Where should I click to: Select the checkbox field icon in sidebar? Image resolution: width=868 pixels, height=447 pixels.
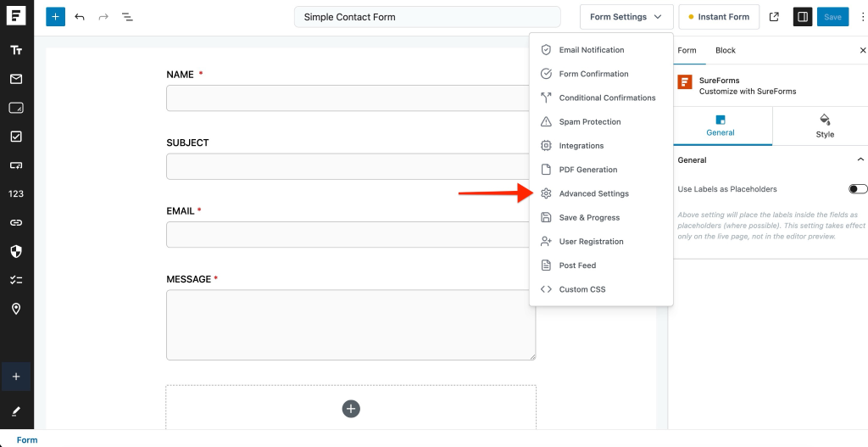coord(16,137)
